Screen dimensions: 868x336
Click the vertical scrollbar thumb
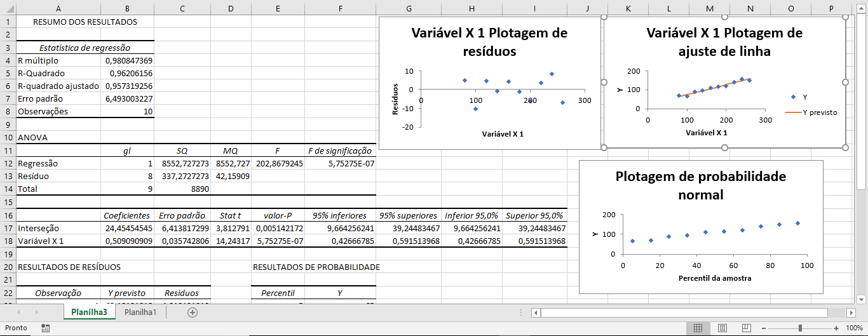click(x=862, y=102)
